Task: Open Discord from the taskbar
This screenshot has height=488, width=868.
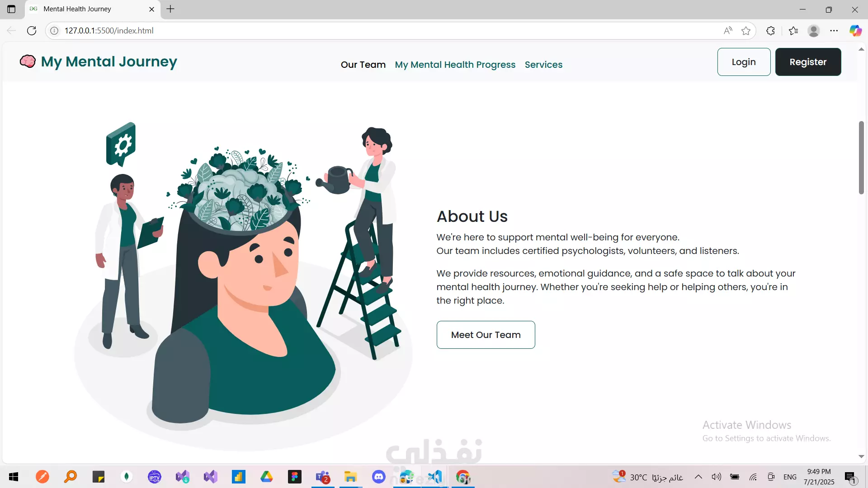Action: click(379, 477)
